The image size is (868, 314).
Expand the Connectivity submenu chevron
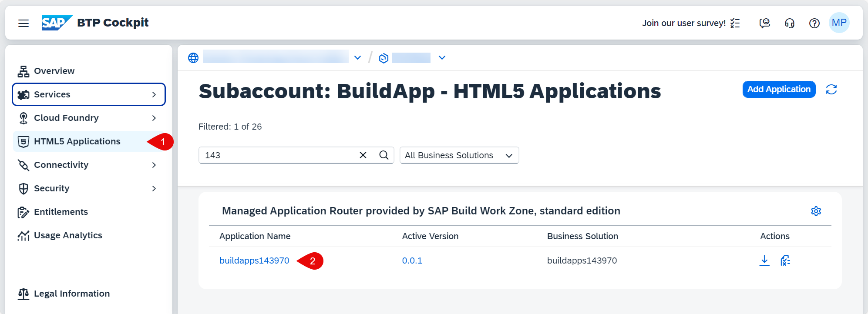154,165
